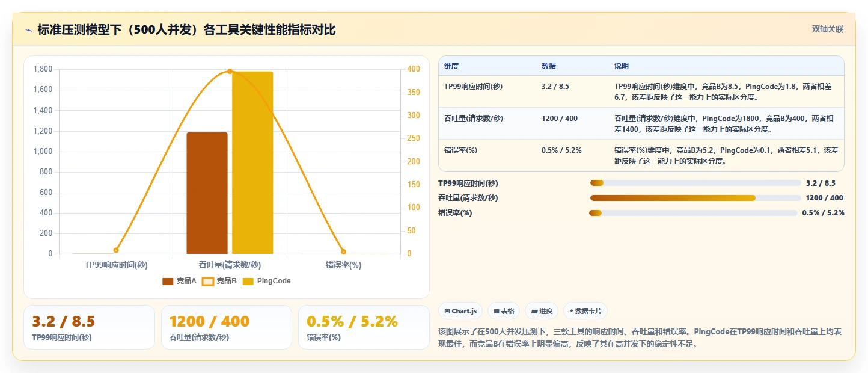Toggle the 竞品A legend item

(180, 281)
